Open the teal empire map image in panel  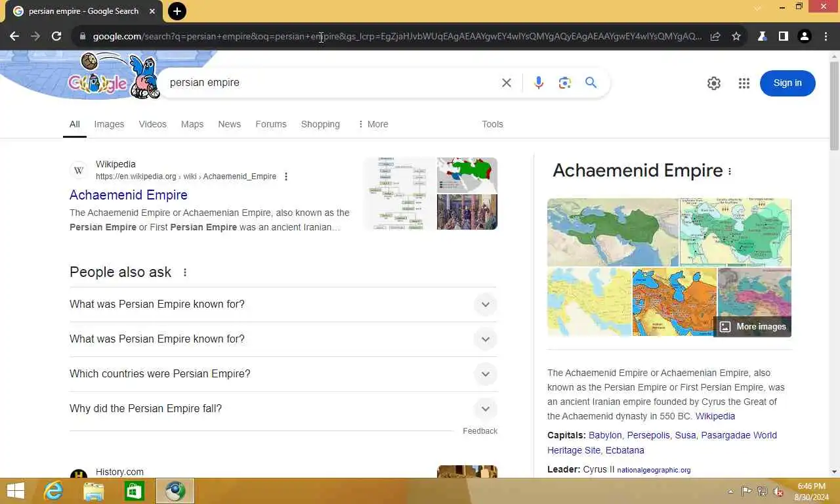pos(736,232)
